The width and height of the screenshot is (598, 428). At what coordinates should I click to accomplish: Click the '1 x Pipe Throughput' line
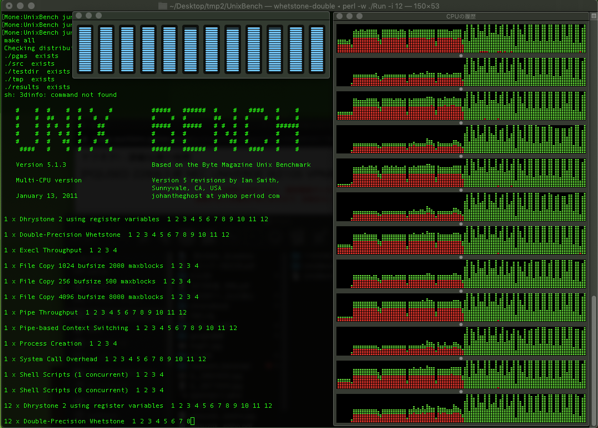(x=95, y=312)
